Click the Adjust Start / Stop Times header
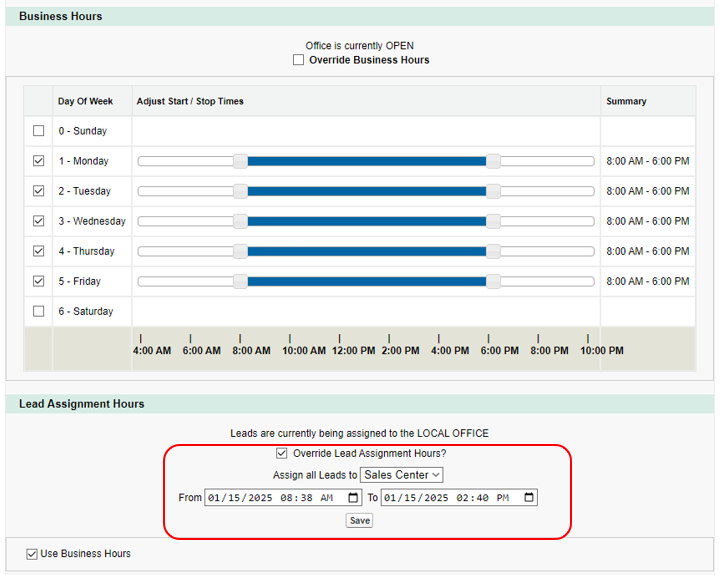 (x=190, y=101)
